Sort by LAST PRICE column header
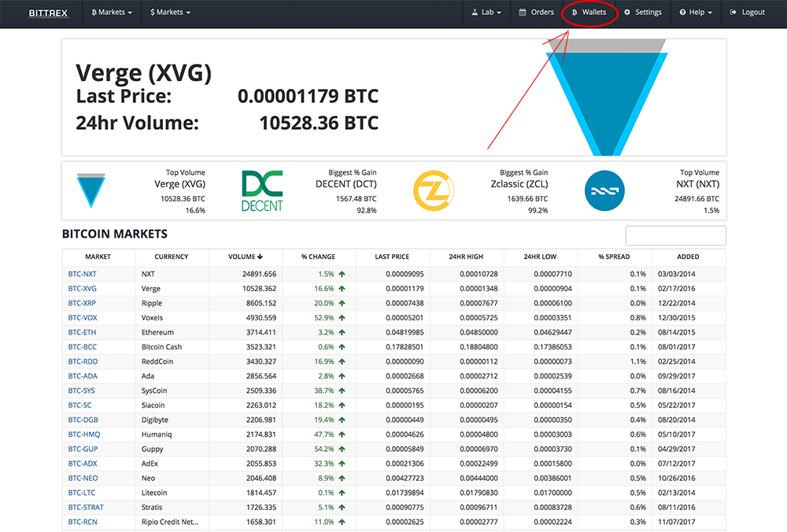Image resolution: width=787 pixels, height=532 pixels. (392, 257)
